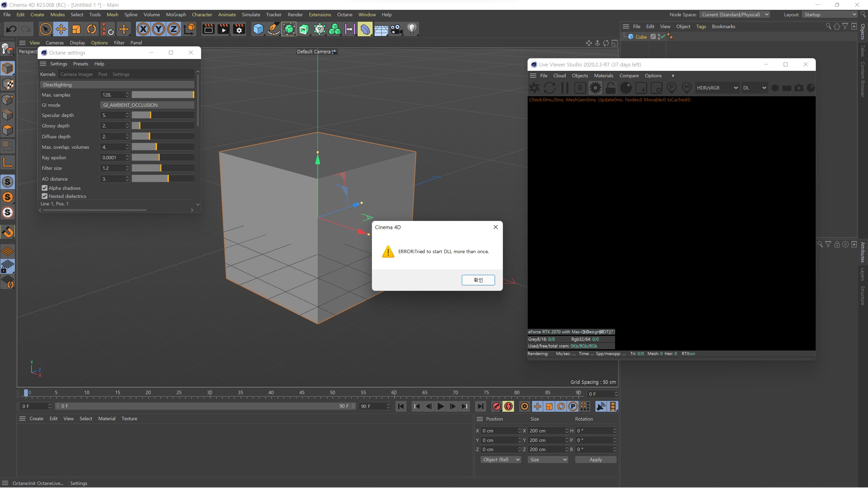The image size is (868, 488).
Task: Open the Octane menu in main menubar
Action: coord(344,15)
